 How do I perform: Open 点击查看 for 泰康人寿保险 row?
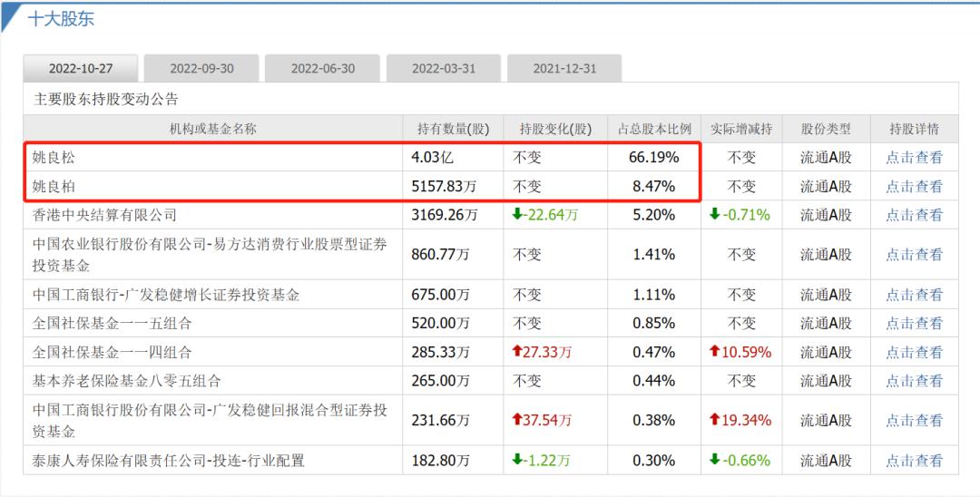click(x=914, y=461)
